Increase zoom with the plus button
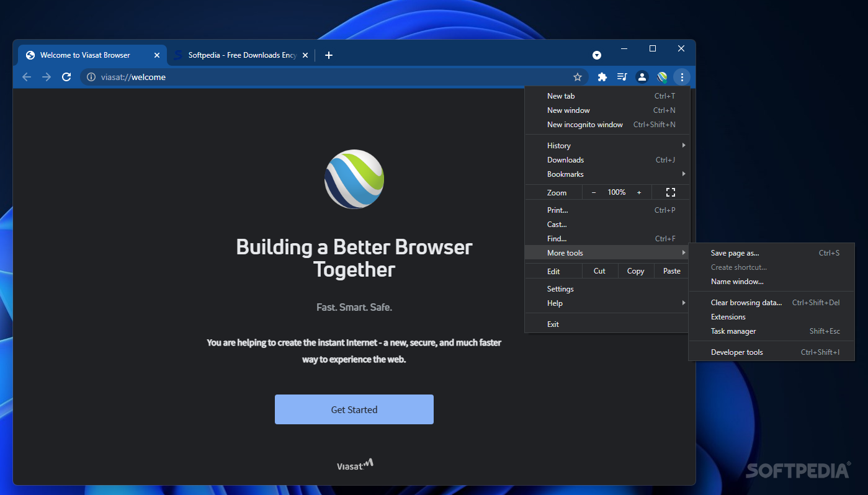 tap(639, 192)
